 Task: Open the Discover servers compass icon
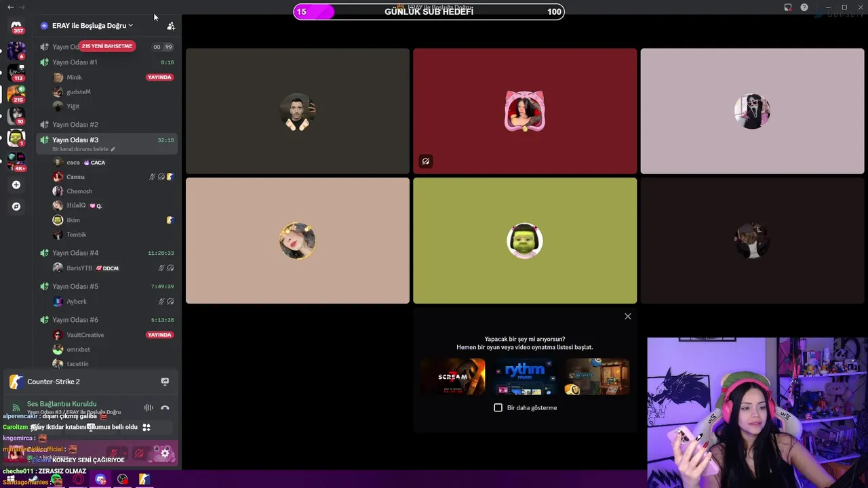pos(16,206)
